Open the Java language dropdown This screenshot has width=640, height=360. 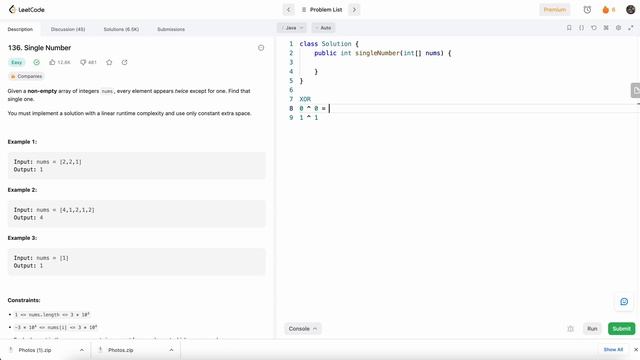tap(292, 28)
